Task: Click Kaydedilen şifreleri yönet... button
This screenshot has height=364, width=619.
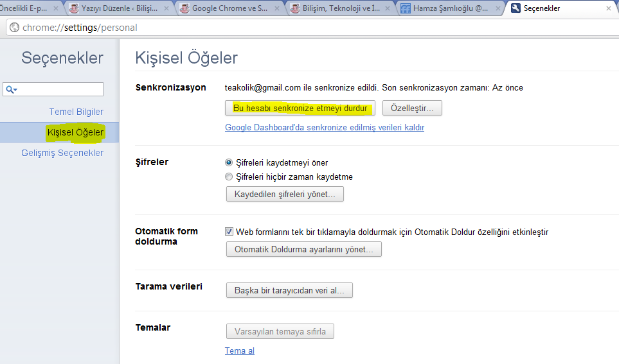Action: (x=285, y=194)
